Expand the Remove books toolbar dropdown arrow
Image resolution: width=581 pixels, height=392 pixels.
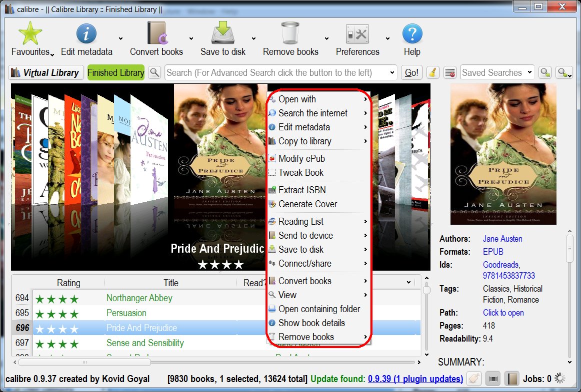click(327, 38)
